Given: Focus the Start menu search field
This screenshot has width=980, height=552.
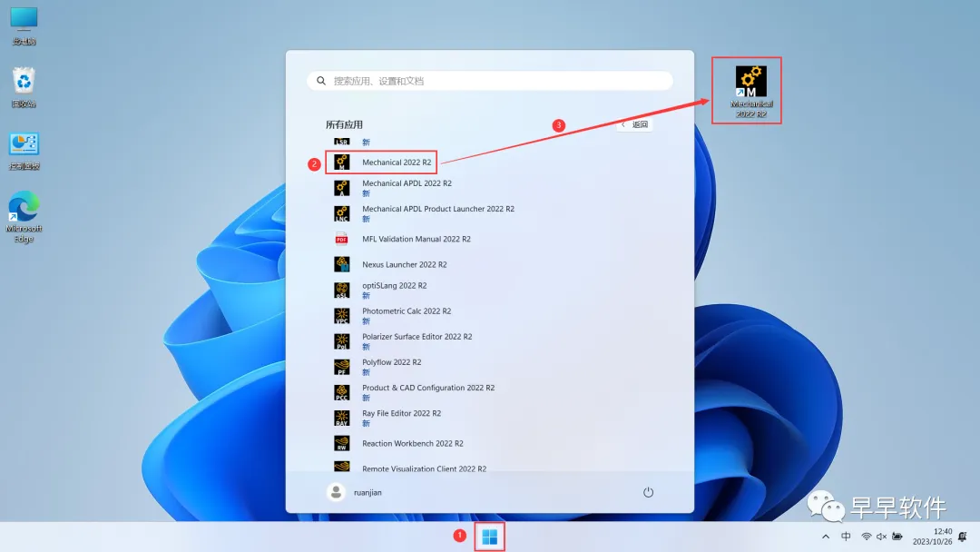Looking at the screenshot, I should pos(490,81).
